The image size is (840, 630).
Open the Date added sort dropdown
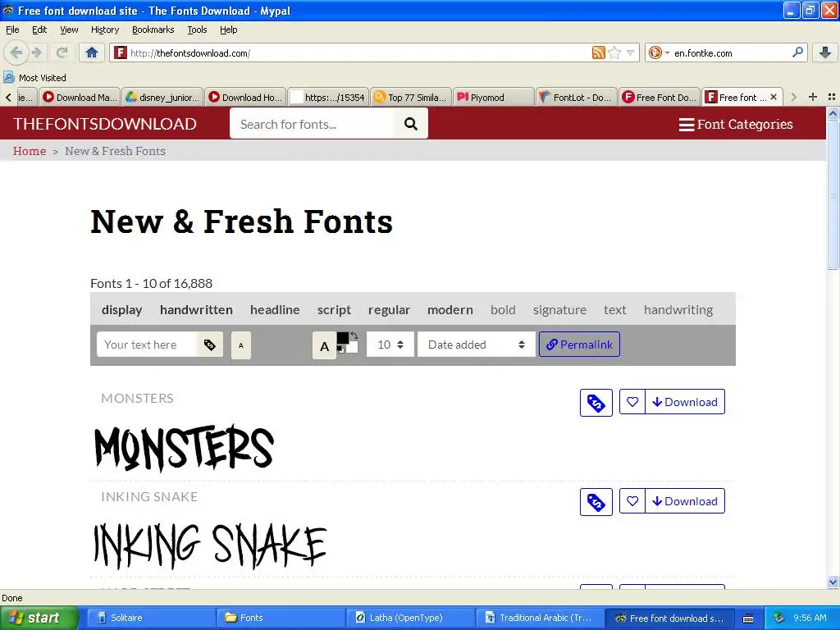pyautogui.click(x=477, y=345)
